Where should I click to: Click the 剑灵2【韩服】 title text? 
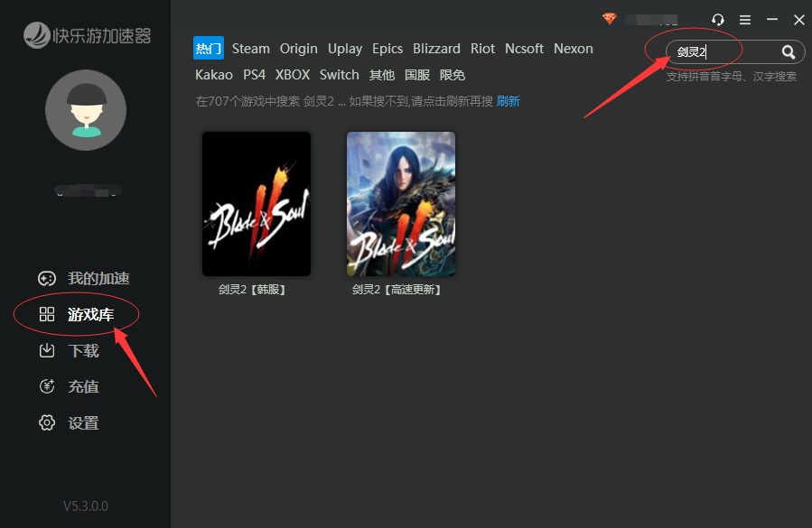click(252, 290)
